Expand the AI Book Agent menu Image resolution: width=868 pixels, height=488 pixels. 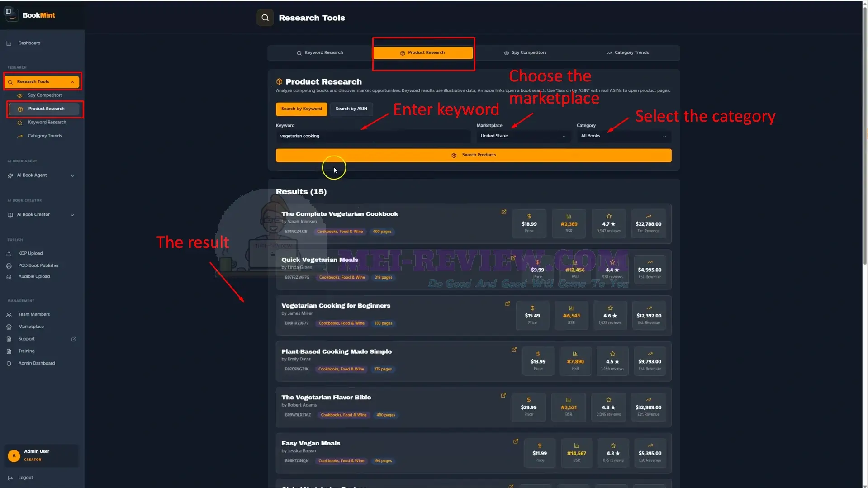coord(41,175)
